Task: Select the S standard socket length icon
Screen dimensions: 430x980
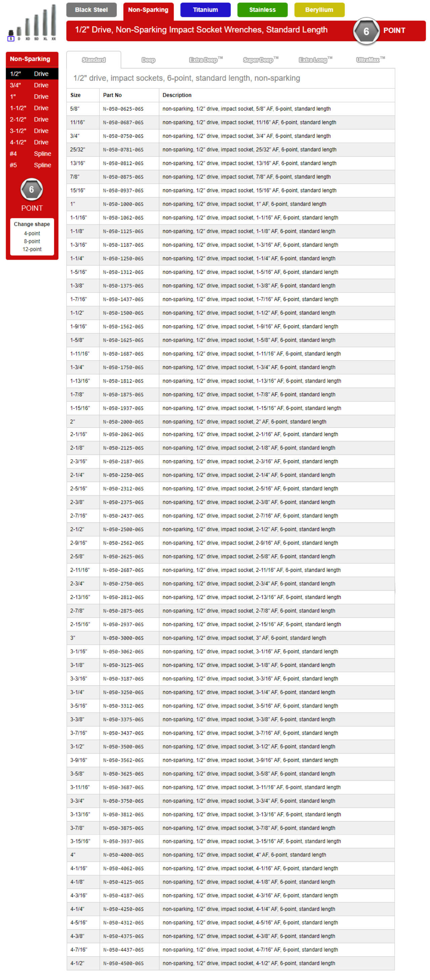Action: pos(11,35)
